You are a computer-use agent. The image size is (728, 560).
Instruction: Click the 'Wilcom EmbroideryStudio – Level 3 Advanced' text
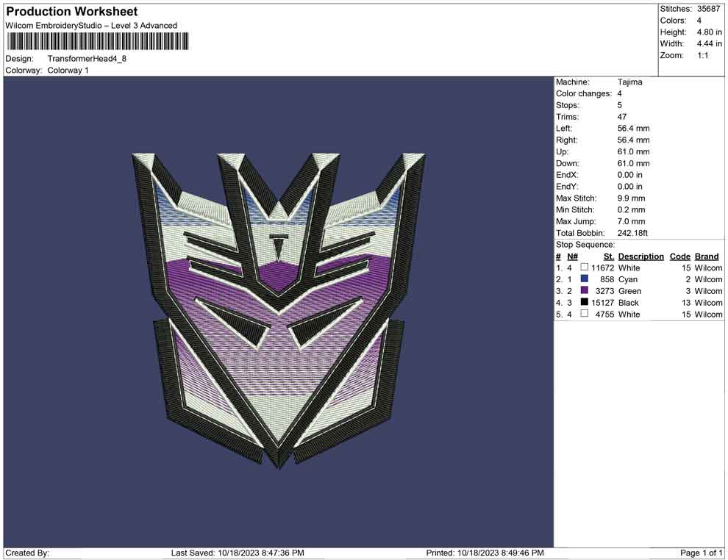pos(91,26)
